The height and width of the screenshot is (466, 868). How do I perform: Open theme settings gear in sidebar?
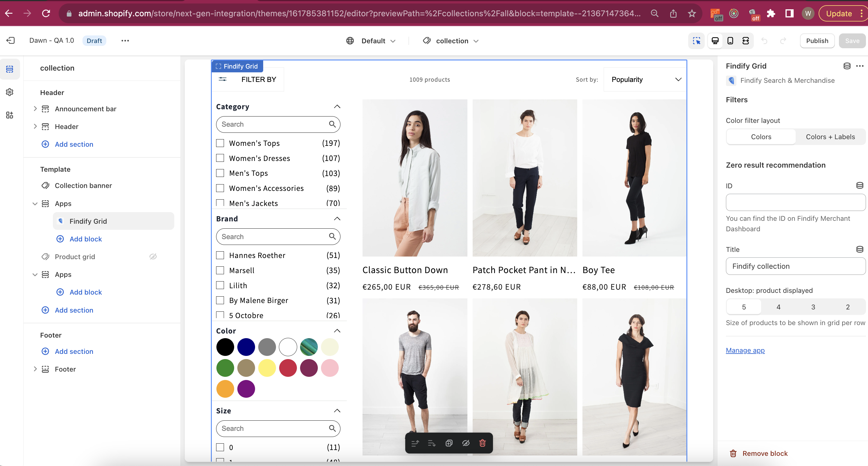coord(10,92)
